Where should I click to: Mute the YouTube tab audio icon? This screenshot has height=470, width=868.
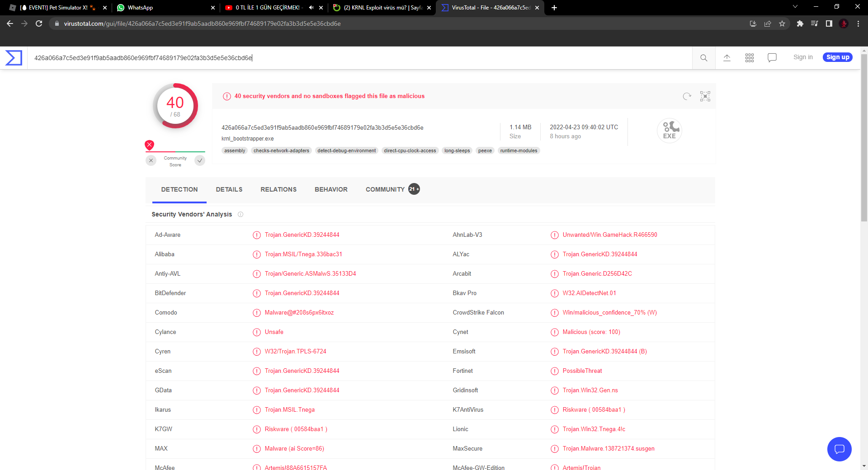(311, 8)
